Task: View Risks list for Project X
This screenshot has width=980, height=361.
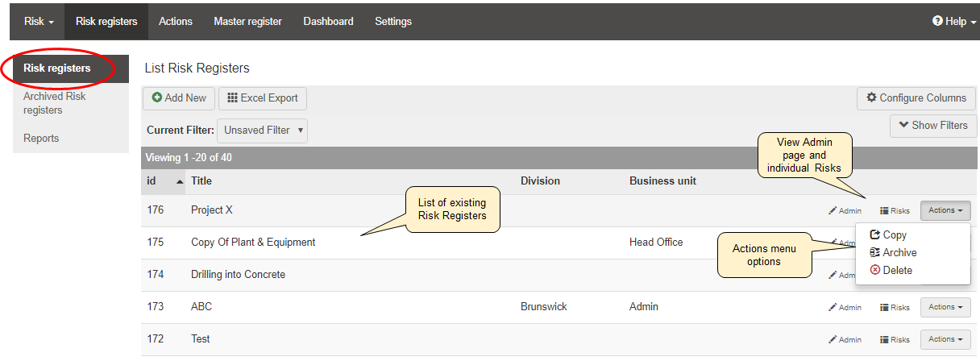Action: (895, 211)
